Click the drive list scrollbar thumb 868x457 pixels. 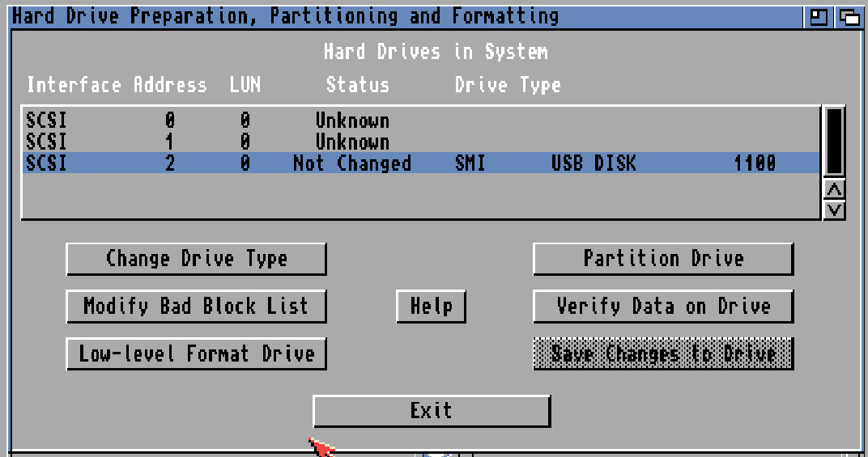coord(833,140)
